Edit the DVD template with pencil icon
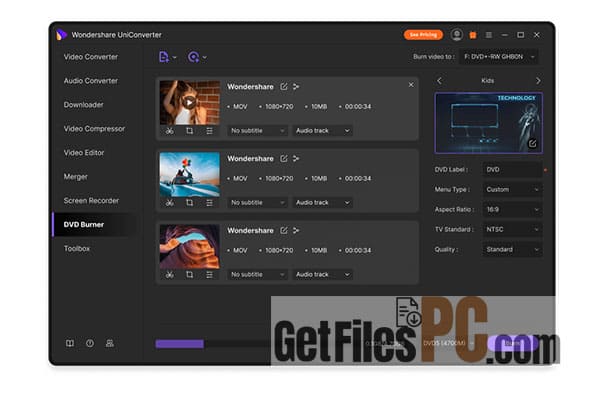This screenshot has width=600, height=393. pyautogui.click(x=532, y=144)
